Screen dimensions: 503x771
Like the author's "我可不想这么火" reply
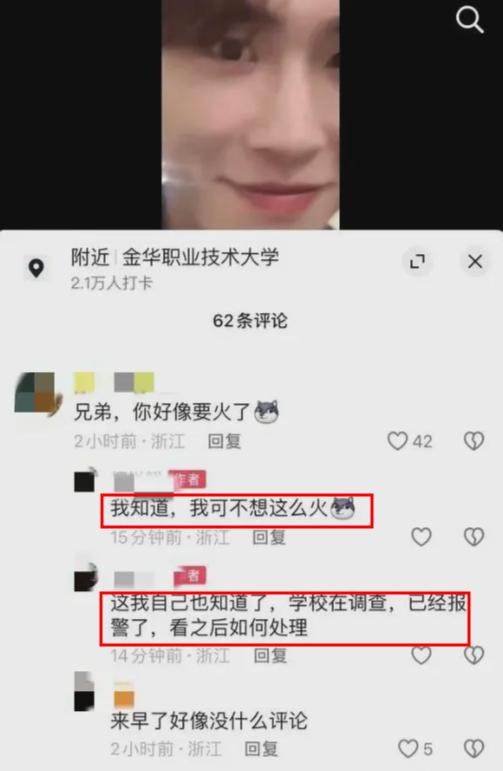pyautogui.click(x=421, y=536)
